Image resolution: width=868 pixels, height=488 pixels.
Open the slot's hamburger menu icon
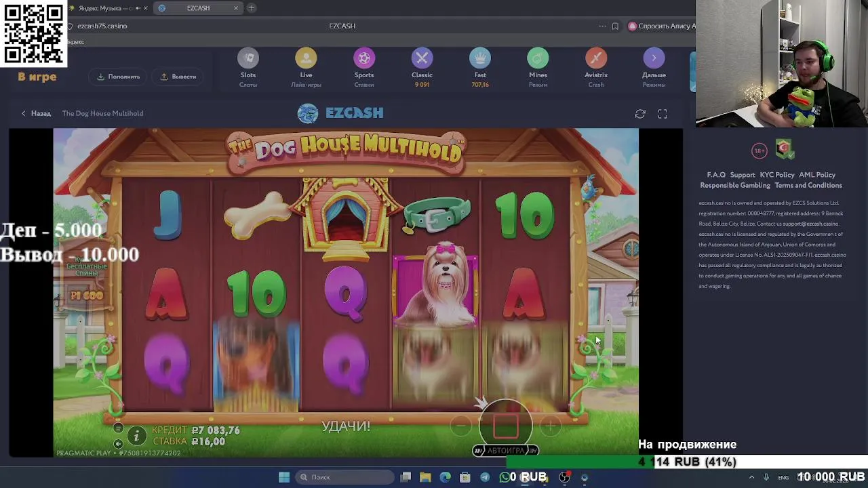pos(118,428)
